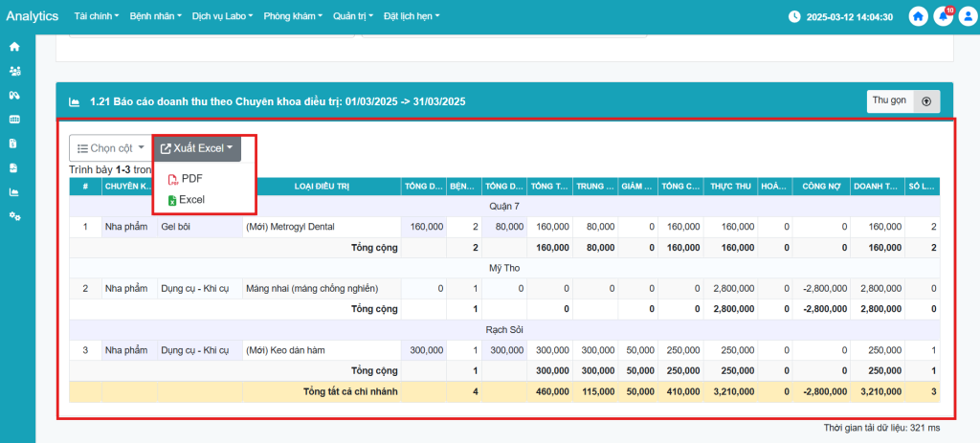Open the Chọn cột column selector dropdown
The image size is (980, 443).
[x=109, y=148]
